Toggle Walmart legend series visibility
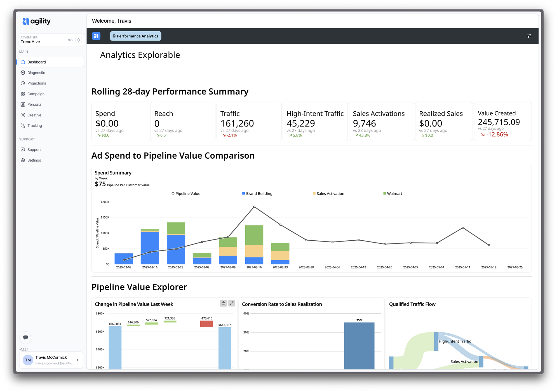The width and height of the screenshot is (557, 392). 393,194
